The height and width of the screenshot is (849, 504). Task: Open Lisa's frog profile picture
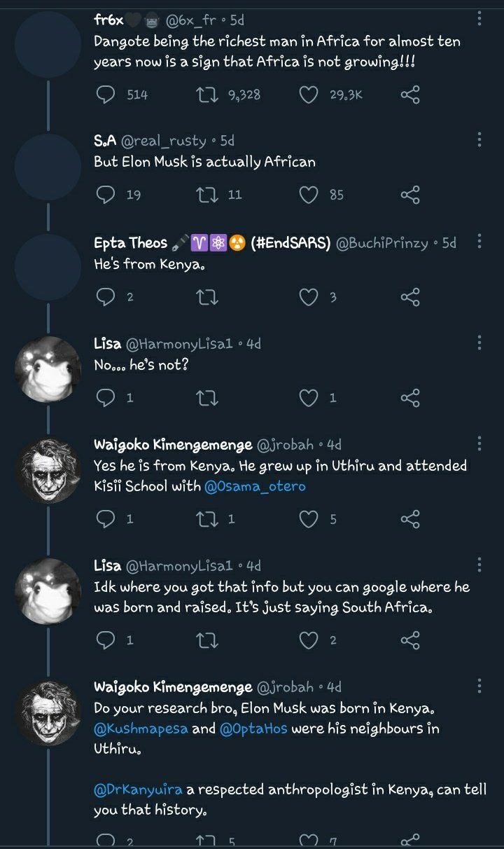pyautogui.click(x=48, y=370)
